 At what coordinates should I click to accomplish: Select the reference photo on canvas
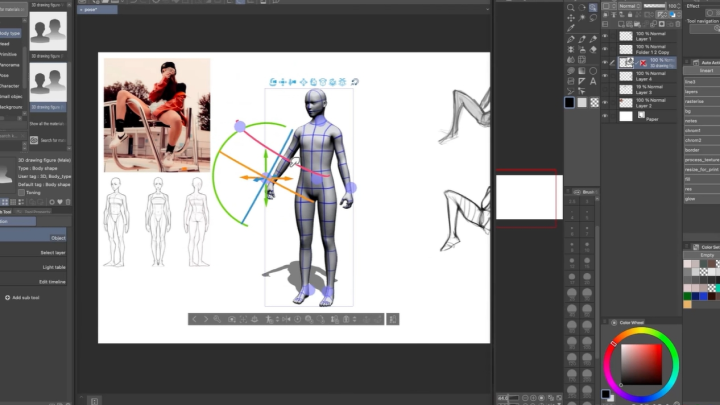point(156,115)
